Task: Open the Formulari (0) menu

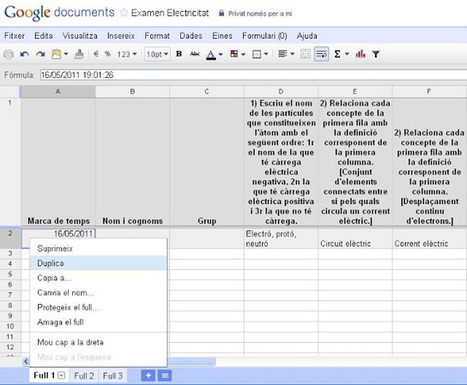Action: [x=265, y=36]
